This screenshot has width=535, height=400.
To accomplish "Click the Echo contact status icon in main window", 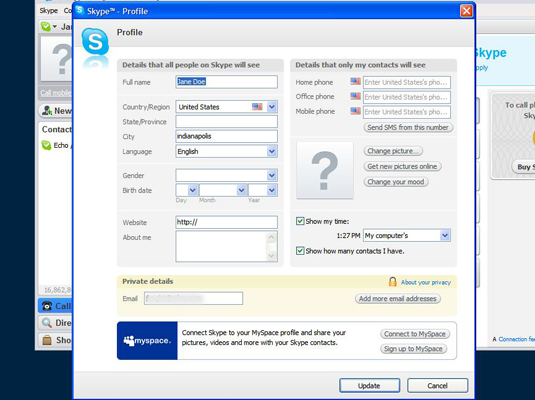I will coord(46,145).
